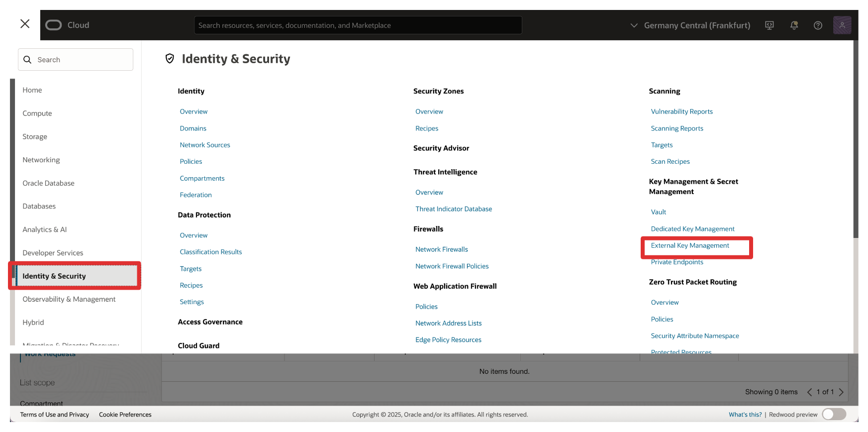
Task: Click the top resource search bar
Action: pyautogui.click(x=357, y=25)
